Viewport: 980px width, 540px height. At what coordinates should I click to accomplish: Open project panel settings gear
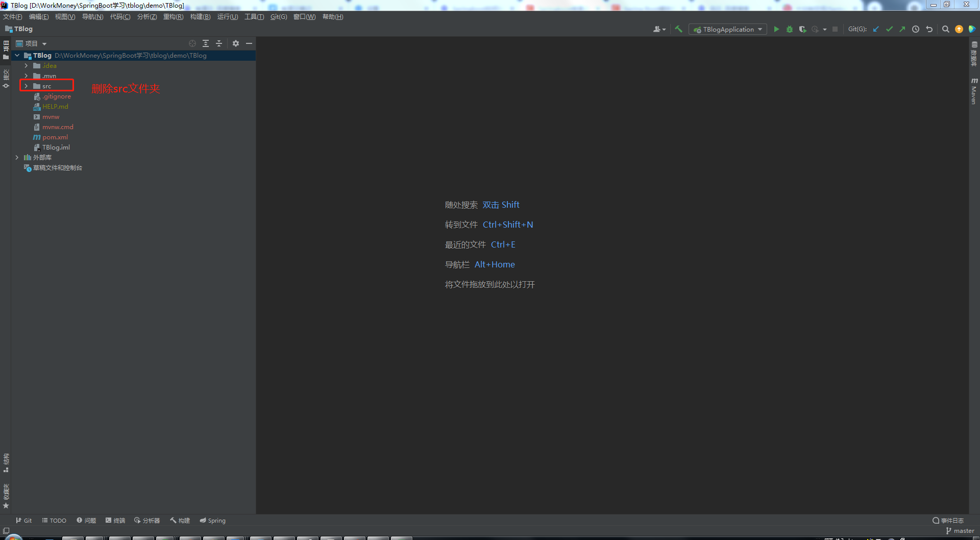(x=236, y=44)
